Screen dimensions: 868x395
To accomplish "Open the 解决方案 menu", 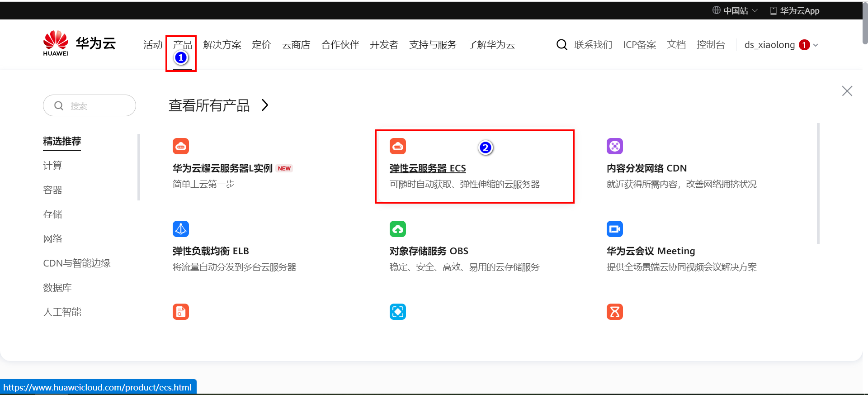I will (x=222, y=45).
